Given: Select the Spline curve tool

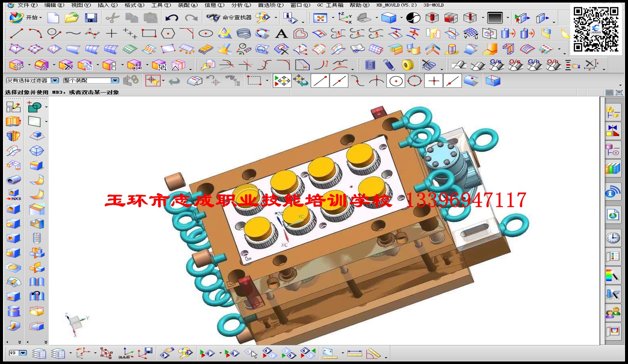Looking at the screenshot, I should click(x=73, y=33).
